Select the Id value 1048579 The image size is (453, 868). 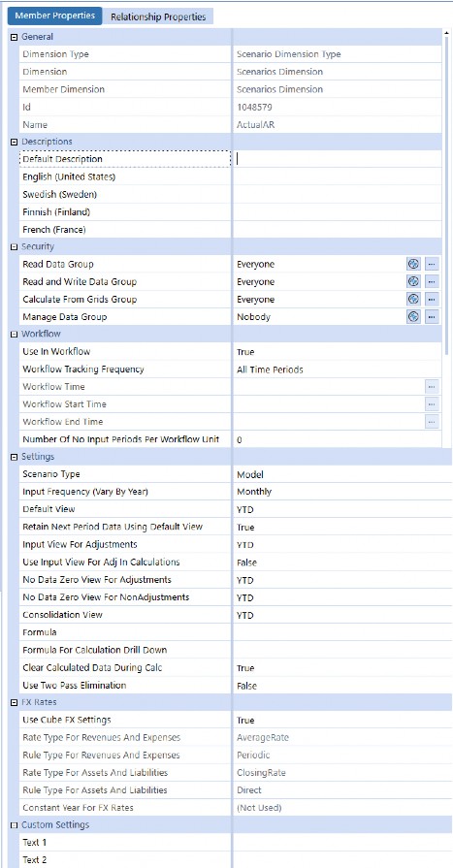click(x=254, y=107)
